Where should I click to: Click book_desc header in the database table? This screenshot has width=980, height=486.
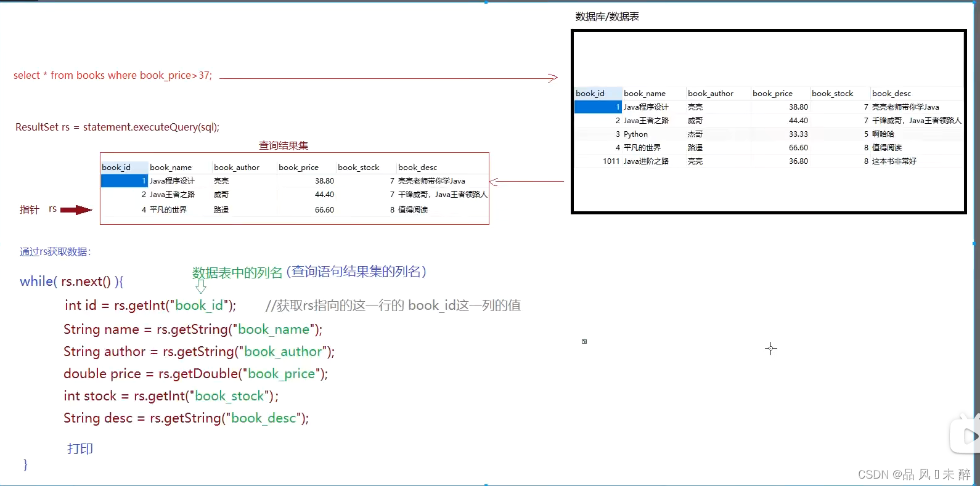891,93
